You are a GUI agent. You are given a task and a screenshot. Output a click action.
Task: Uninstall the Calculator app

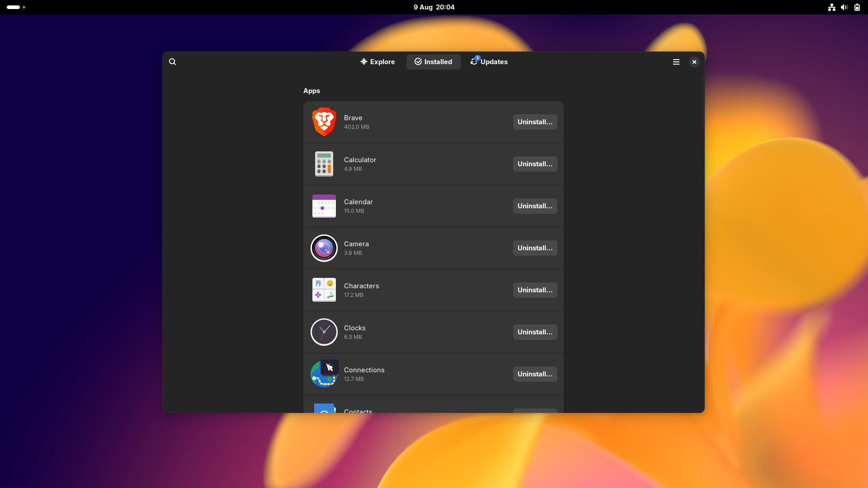point(535,164)
